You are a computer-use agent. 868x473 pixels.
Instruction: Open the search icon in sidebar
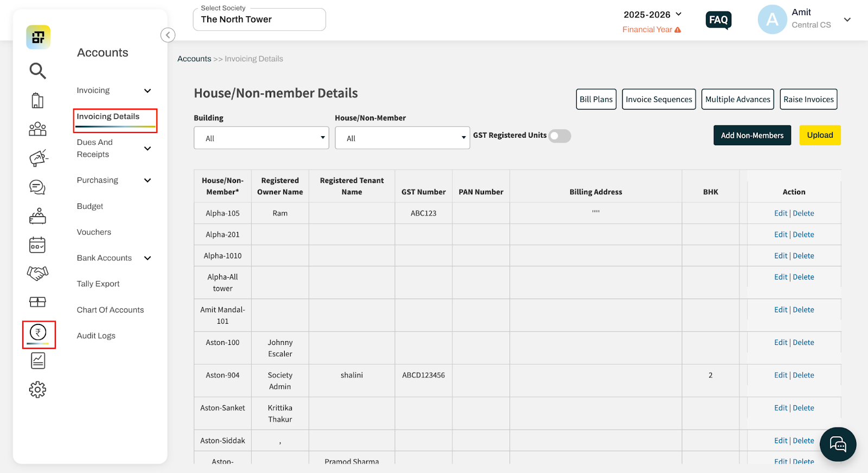coord(37,71)
